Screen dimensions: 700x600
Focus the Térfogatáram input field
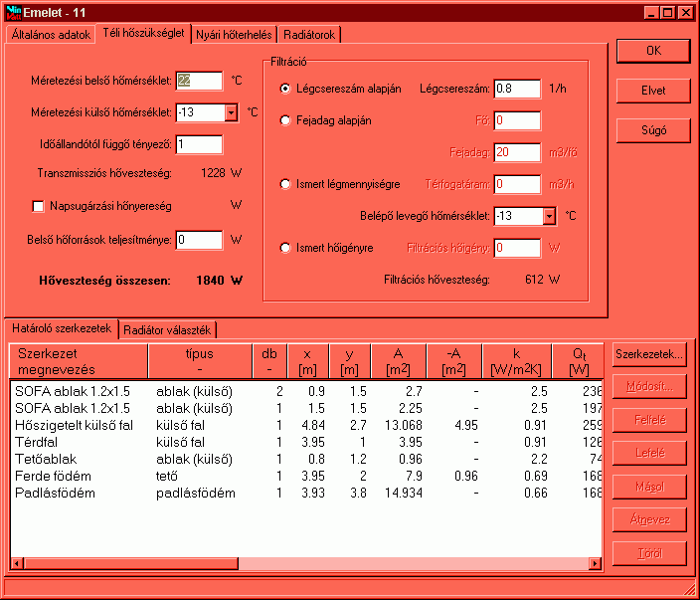[517, 184]
